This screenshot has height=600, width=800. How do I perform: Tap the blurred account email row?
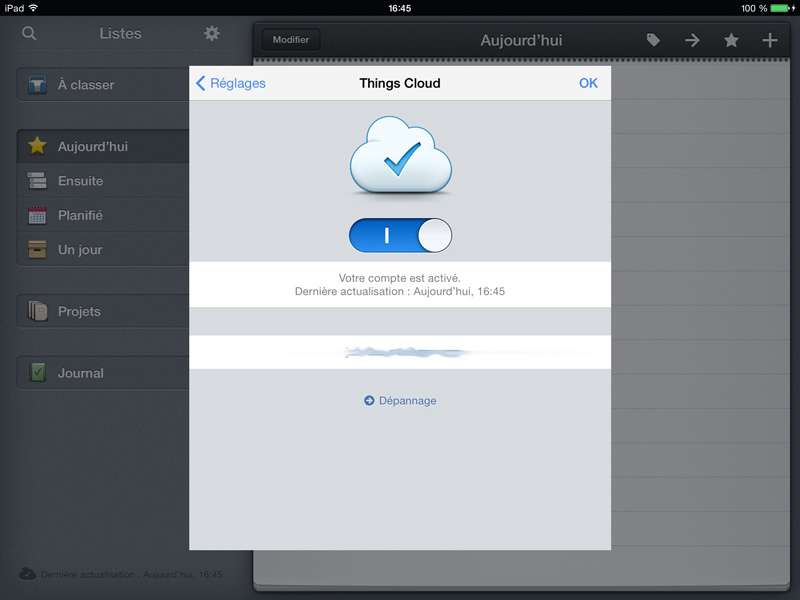click(400, 352)
